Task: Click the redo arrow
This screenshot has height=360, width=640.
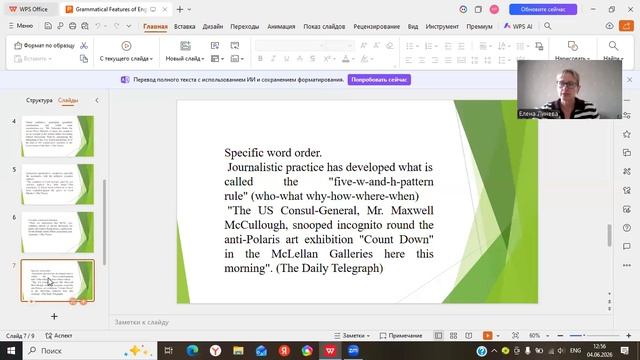Action: 117,26
